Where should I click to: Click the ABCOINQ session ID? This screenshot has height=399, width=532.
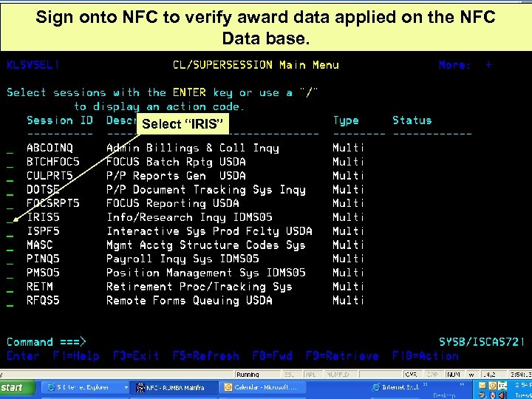50,148
